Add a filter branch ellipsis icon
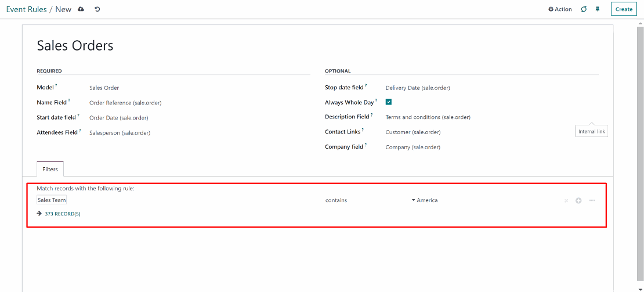The height and width of the screenshot is (292, 644). 592,200
